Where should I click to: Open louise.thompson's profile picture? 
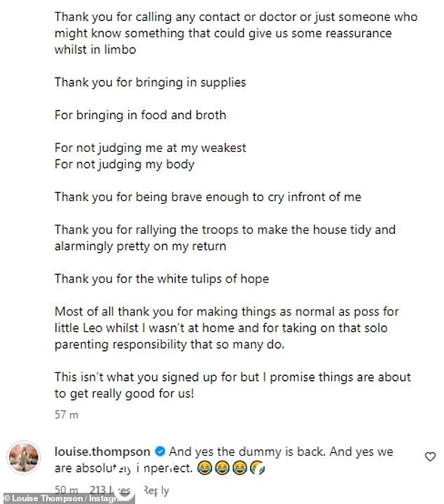(x=24, y=457)
